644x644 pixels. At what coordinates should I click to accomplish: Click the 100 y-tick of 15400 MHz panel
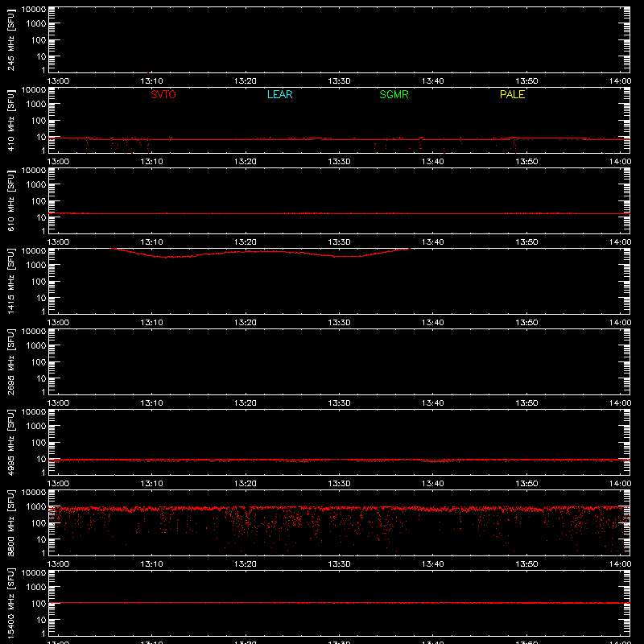[x=39, y=604]
